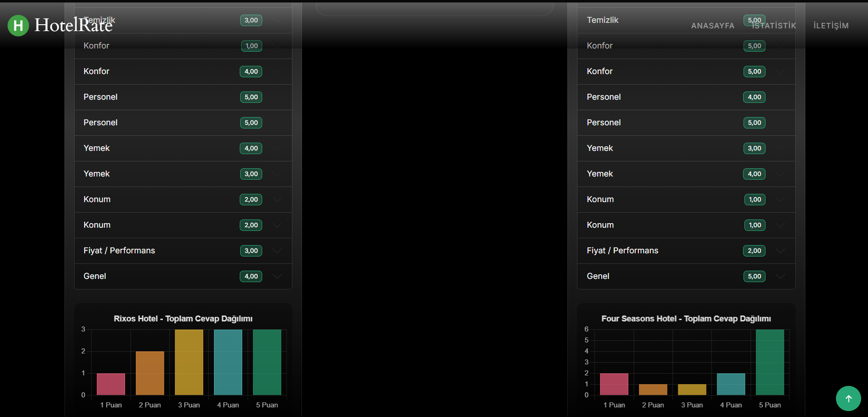Open the İLETİŞİM page
Image resolution: width=868 pixels, height=417 pixels.
click(830, 26)
